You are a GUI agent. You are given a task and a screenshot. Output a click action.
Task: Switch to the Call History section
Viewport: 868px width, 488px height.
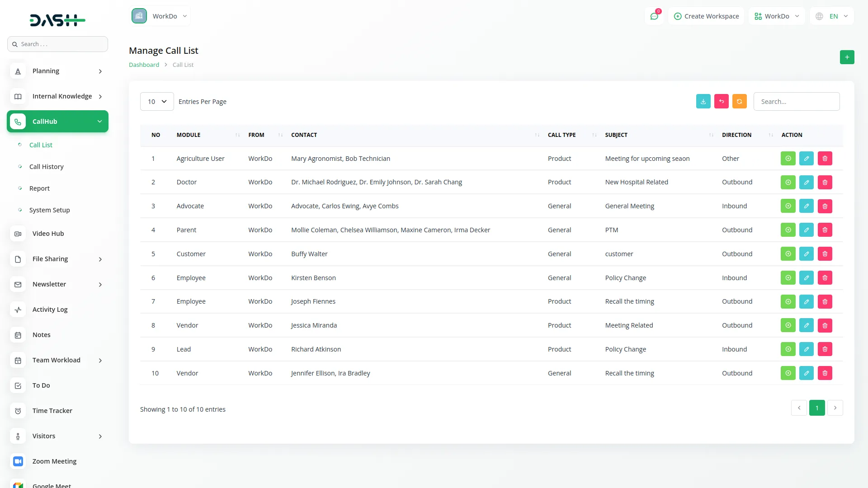click(x=47, y=166)
